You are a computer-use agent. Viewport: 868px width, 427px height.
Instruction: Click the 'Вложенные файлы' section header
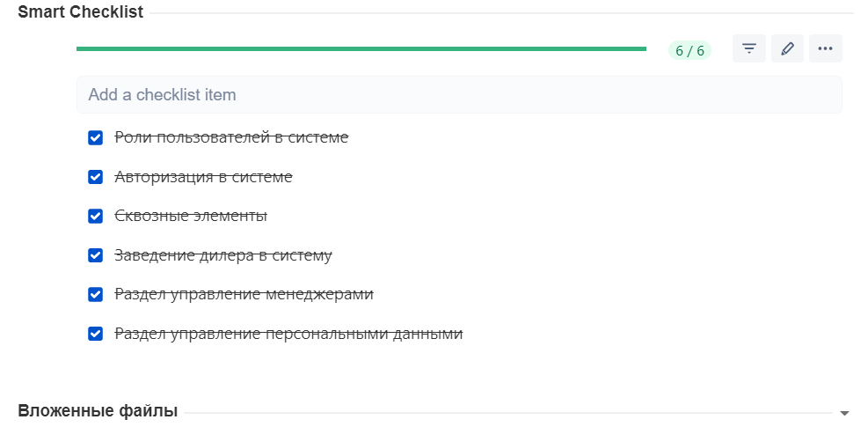[98, 411]
